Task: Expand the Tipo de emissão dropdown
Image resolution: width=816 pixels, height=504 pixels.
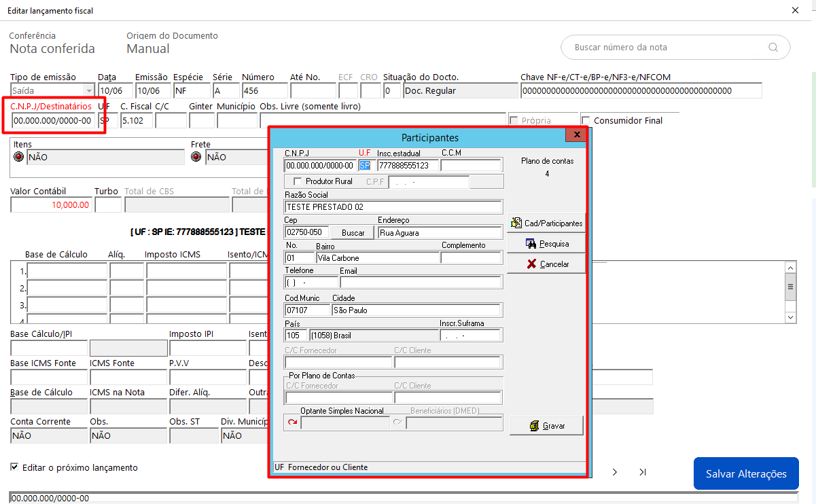Action: tap(89, 90)
